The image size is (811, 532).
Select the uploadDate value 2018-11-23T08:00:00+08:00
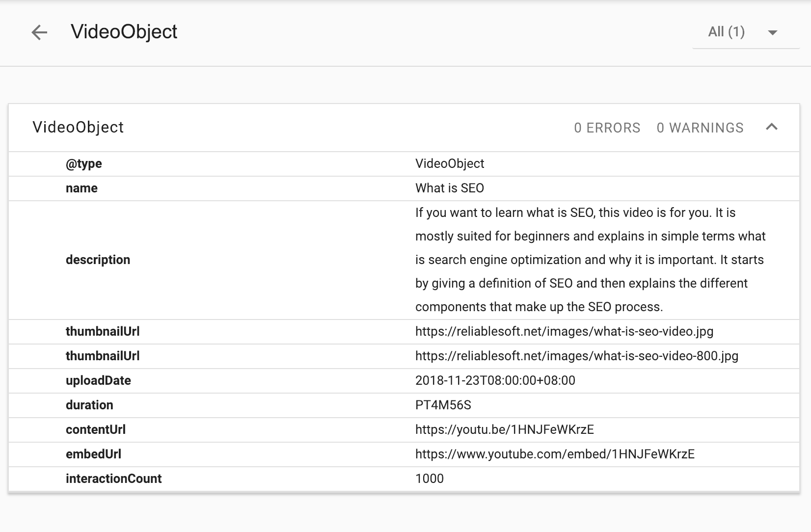[x=495, y=381]
